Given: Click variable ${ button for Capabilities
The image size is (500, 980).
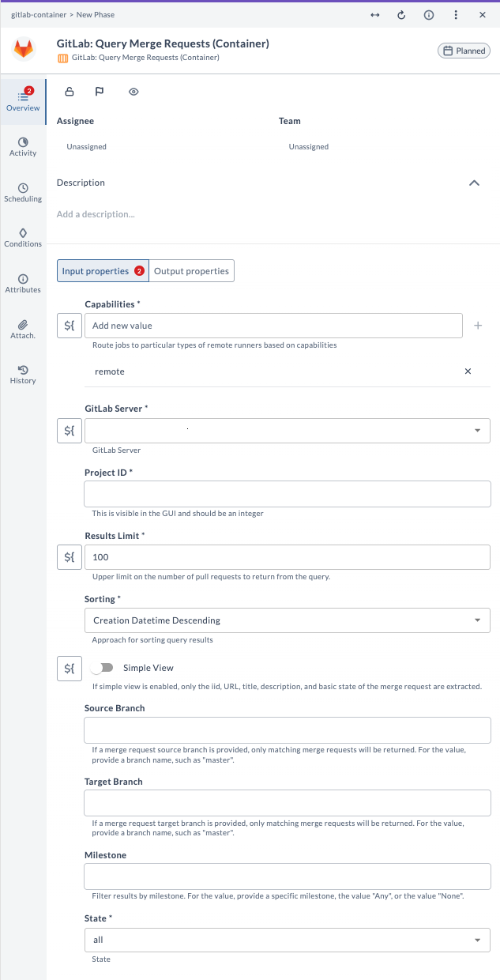Looking at the screenshot, I should click(70, 326).
